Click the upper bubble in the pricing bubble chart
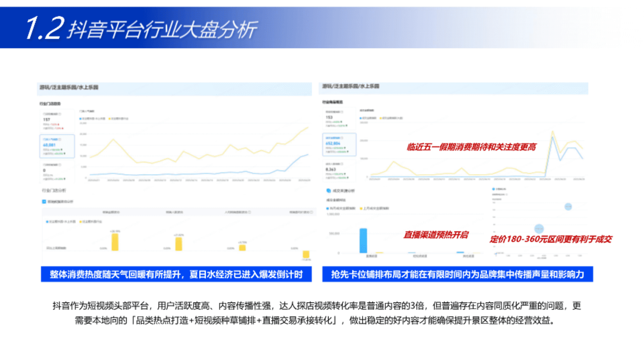 568,206
